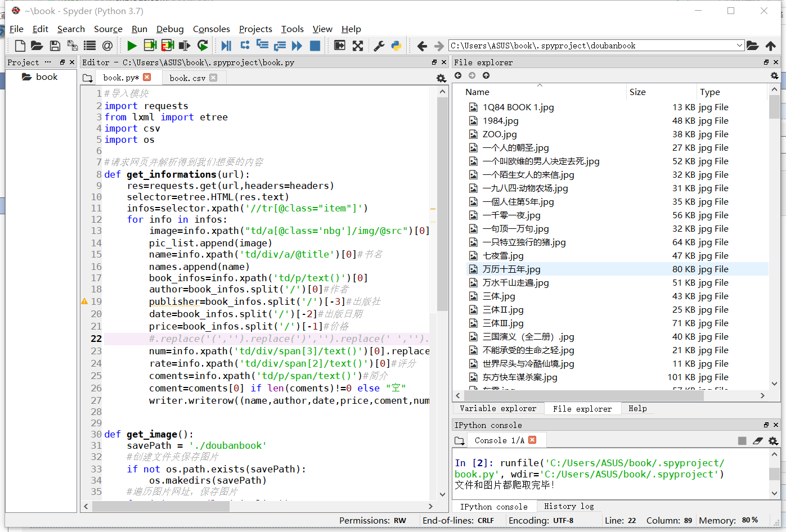786x532 pixels.
Task: Toggle maximize current pane in the toolbar
Action: click(x=340, y=46)
